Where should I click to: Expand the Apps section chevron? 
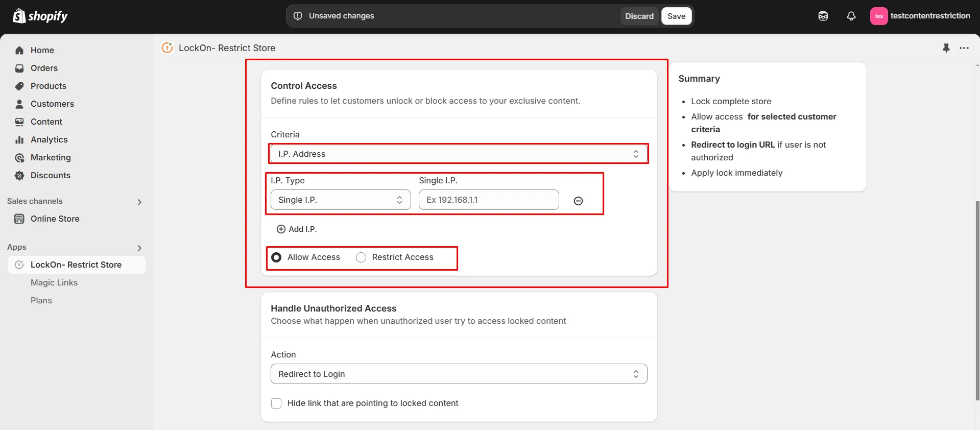(139, 248)
